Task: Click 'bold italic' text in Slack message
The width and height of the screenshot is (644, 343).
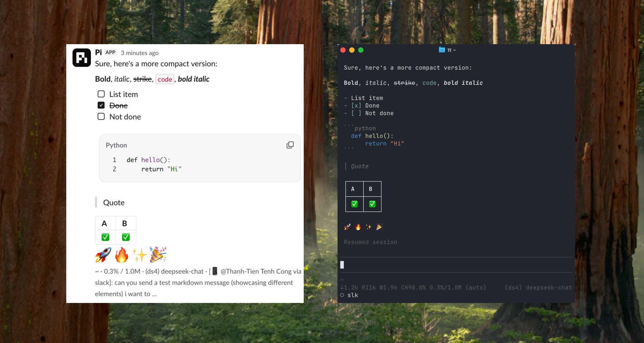Action: [x=194, y=79]
